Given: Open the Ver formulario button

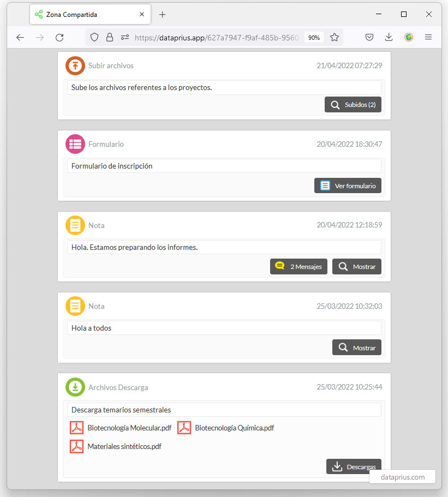Looking at the screenshot, I should pos(348,185).
